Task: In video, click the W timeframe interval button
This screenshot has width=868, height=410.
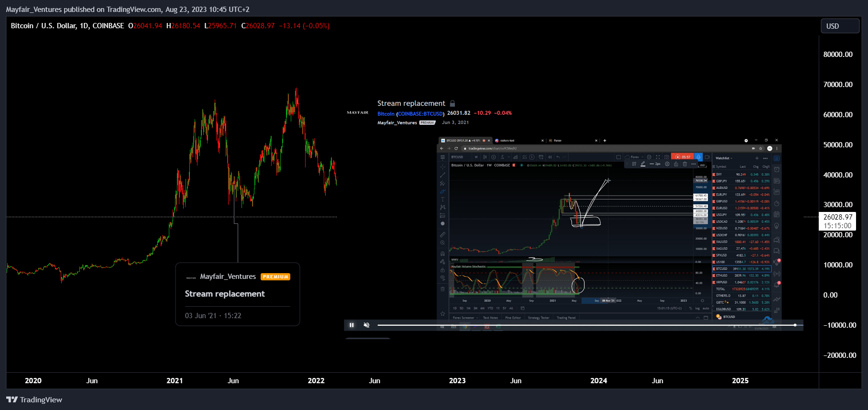Action: 476,157
